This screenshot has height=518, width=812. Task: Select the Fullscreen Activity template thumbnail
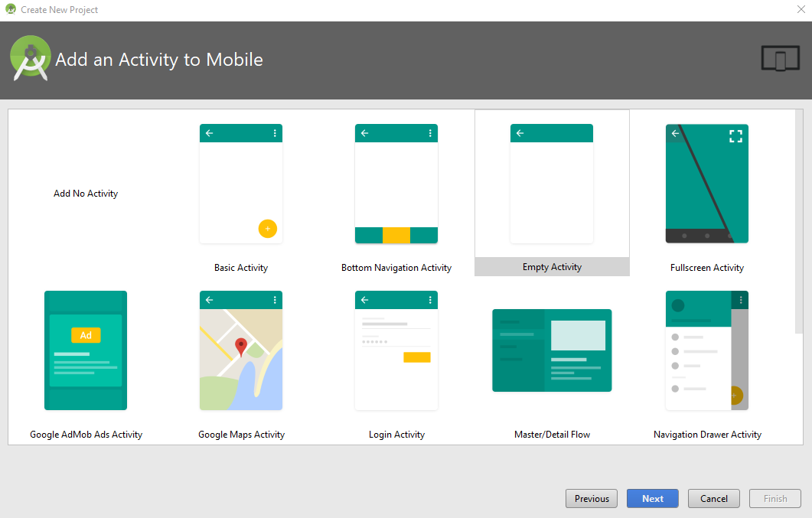tap(707, 184)
